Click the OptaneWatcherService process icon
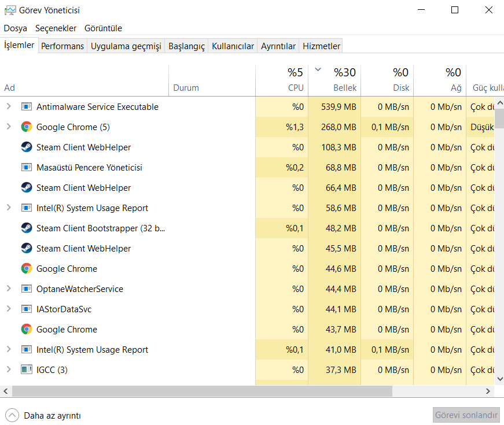Viewport: 504px width, 425px height. pos(26,289)
